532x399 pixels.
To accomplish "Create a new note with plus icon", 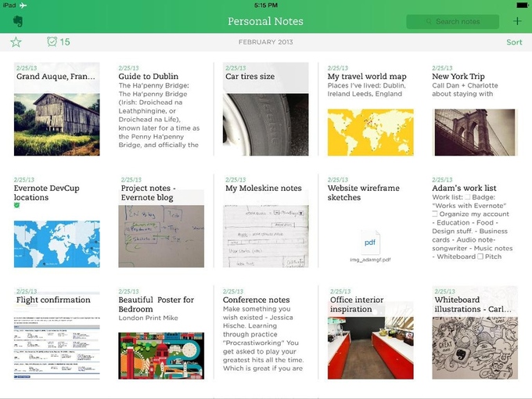I will point(517,22).
